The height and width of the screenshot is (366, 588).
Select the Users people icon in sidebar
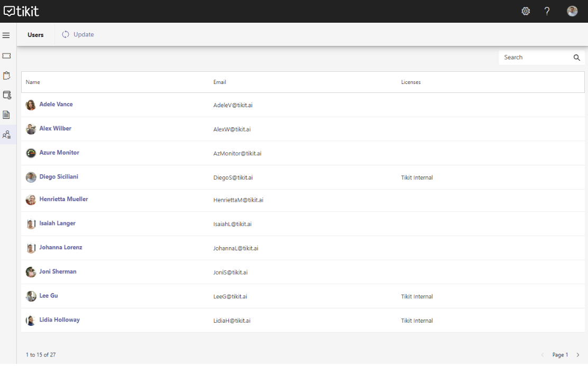coord(6,134)
